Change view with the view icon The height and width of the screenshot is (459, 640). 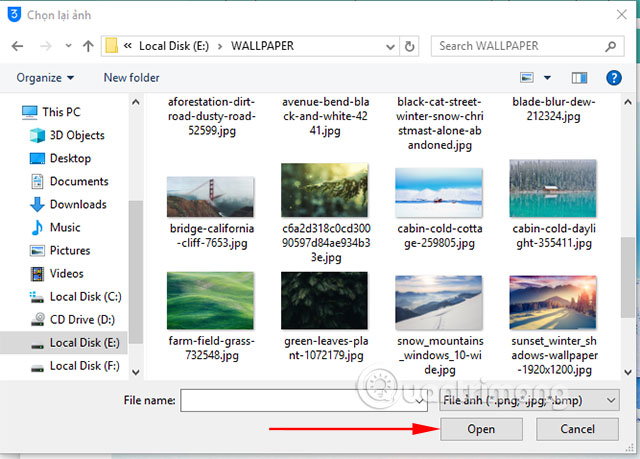(x=527, y=78)
